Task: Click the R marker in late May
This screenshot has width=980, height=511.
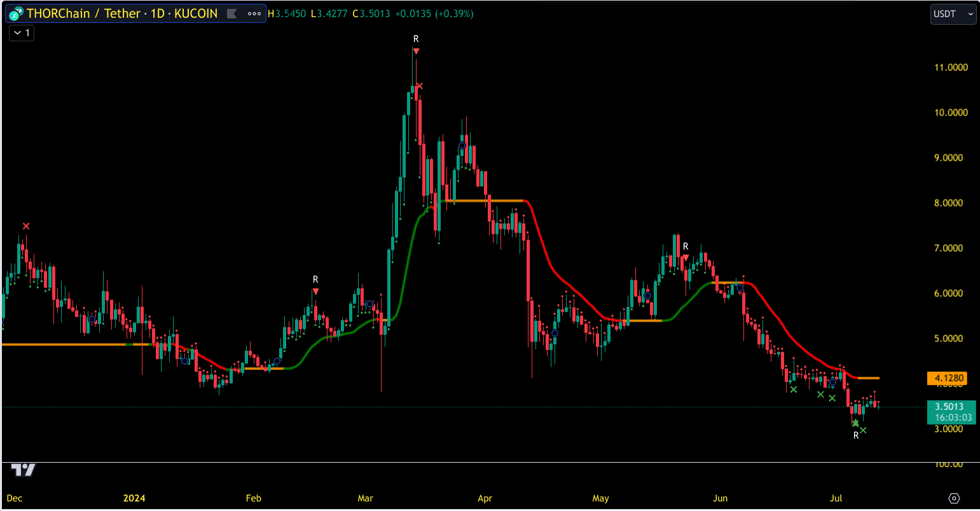Action: 686,246
